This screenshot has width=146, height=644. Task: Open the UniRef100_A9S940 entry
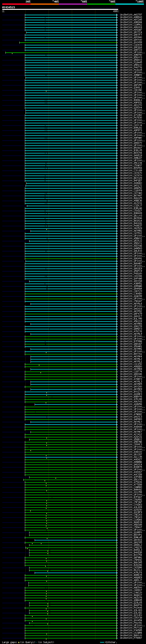pos(131,37)
